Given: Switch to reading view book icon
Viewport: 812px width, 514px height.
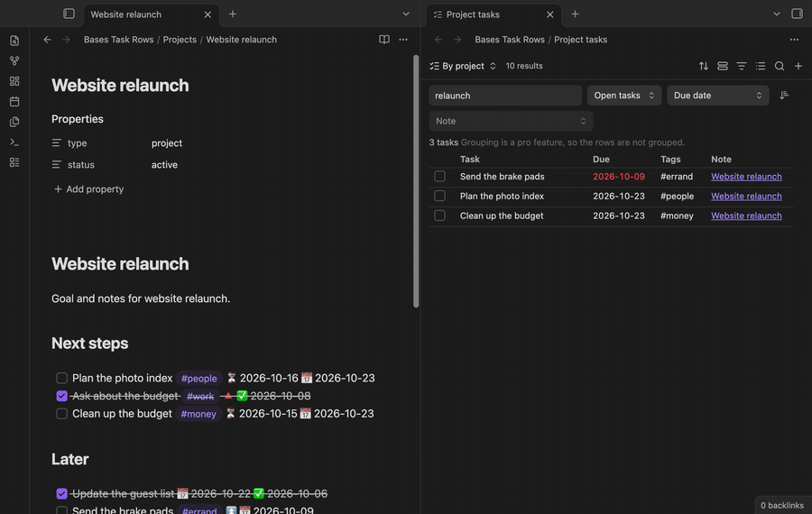Looking at the screenshot, I should tap(384, 40).
